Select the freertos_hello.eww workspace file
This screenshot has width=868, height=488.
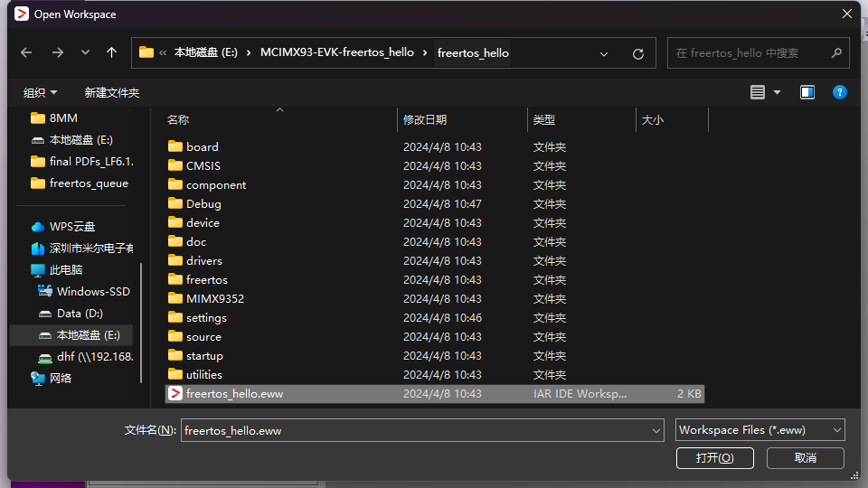(x=234, y=394)
